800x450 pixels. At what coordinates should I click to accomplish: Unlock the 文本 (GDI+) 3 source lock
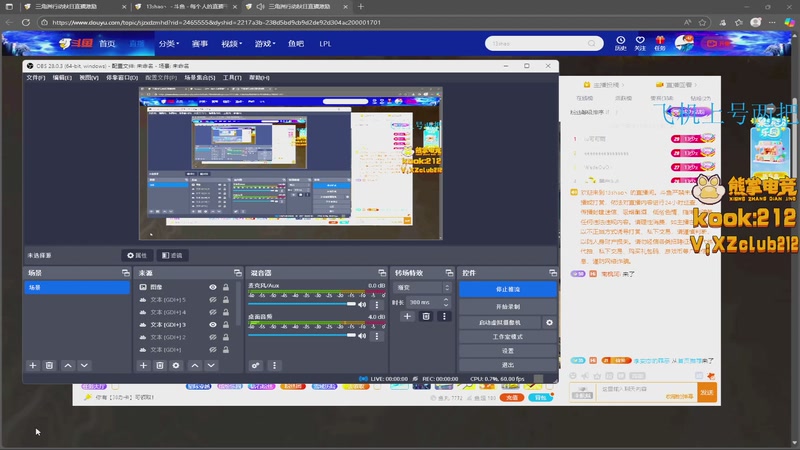click(226, 324)
